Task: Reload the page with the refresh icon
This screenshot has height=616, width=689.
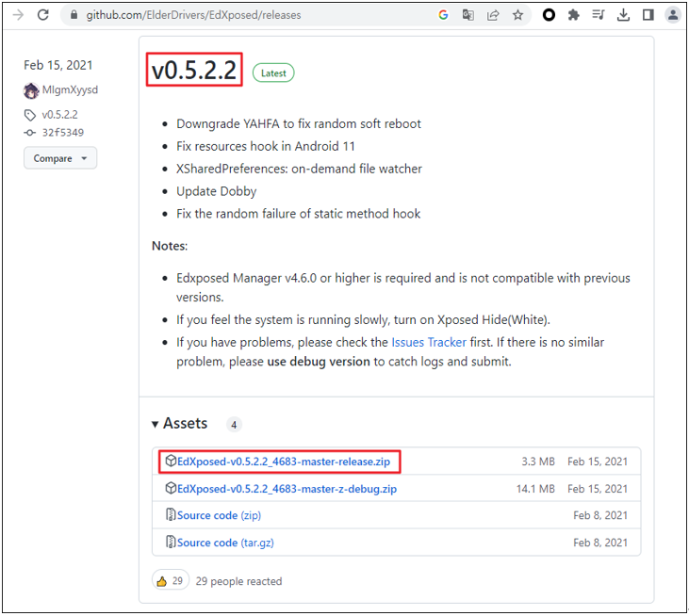Action: (x=42, y=15)
